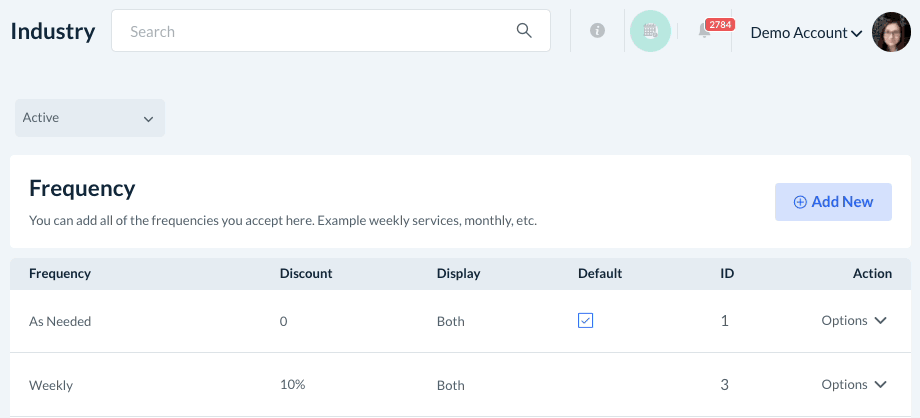Viewport: 920px width, 418px height.
Task: Click the search magnifier icon
Action: tap(524, 31)
